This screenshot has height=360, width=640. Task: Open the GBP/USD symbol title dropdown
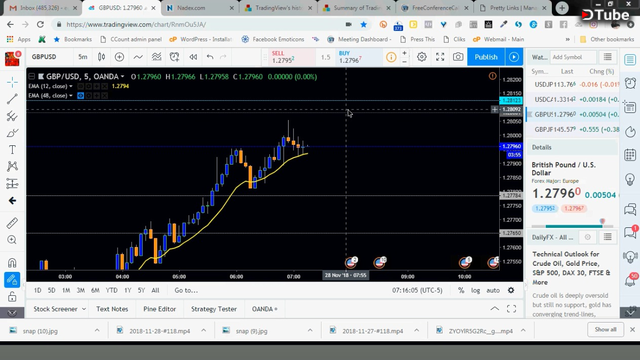[122, 76]
